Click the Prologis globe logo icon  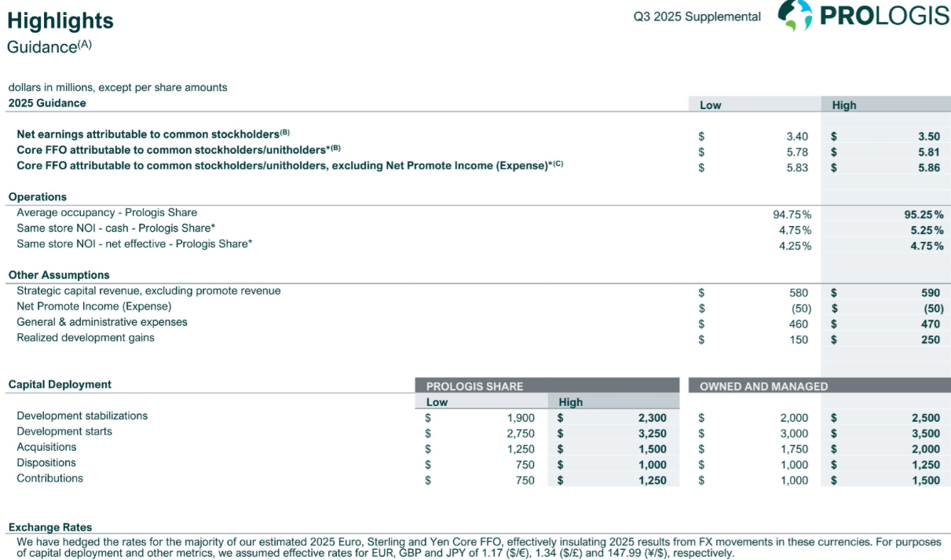(794, 15)
